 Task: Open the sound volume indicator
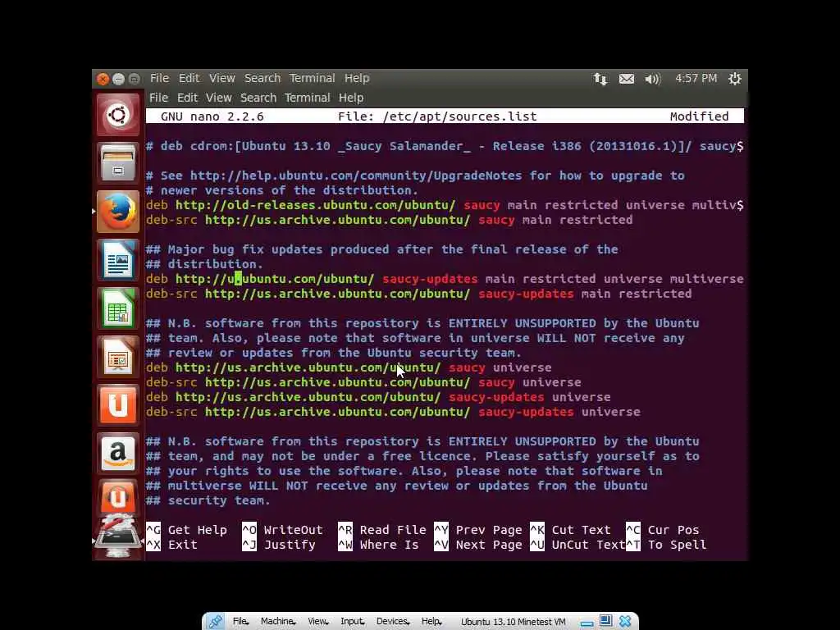tap(652, 79)
